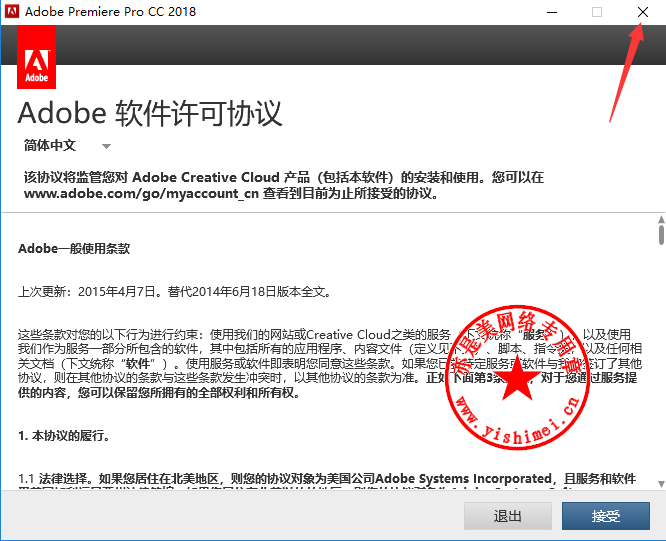Screen dimensions: 666x541
Task: Click the 上次更新：2015年4月7日 line
Action: click(x=174, y=292)
